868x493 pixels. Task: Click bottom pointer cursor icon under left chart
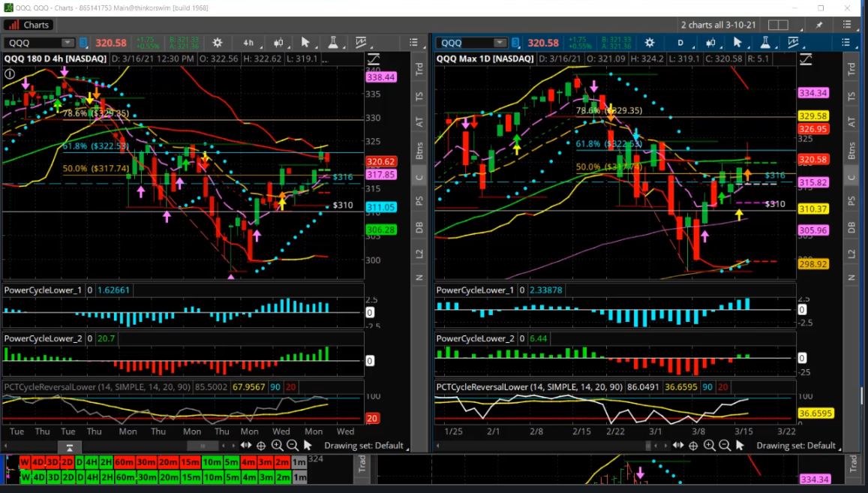pyautogui.click(x=308, y=446)
